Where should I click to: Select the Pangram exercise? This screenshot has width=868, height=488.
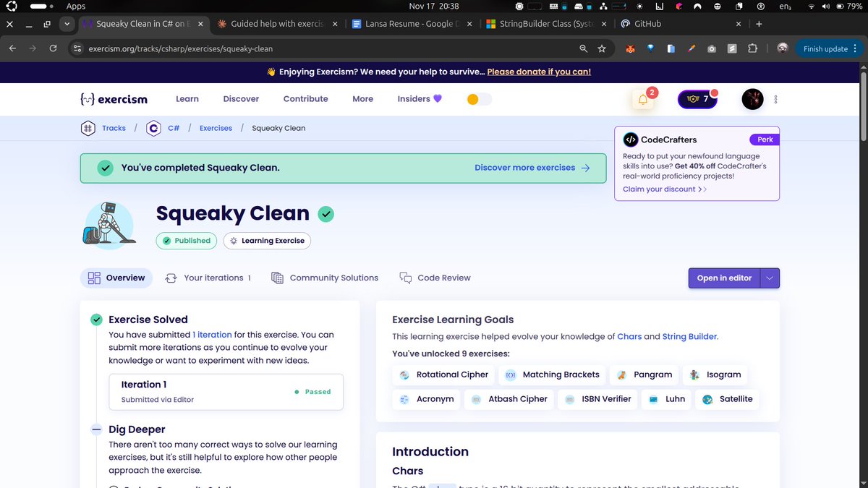[x=644, y=374]
